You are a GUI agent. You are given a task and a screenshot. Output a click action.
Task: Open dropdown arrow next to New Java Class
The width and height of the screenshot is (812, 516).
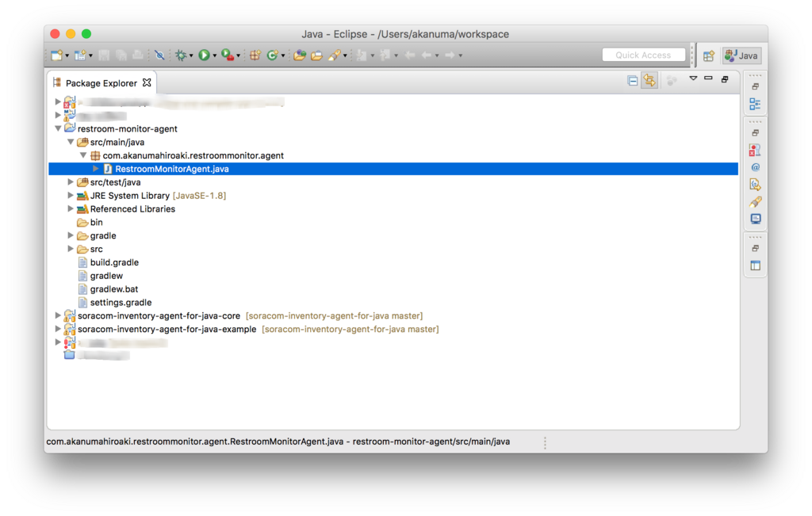coord(283,56)
